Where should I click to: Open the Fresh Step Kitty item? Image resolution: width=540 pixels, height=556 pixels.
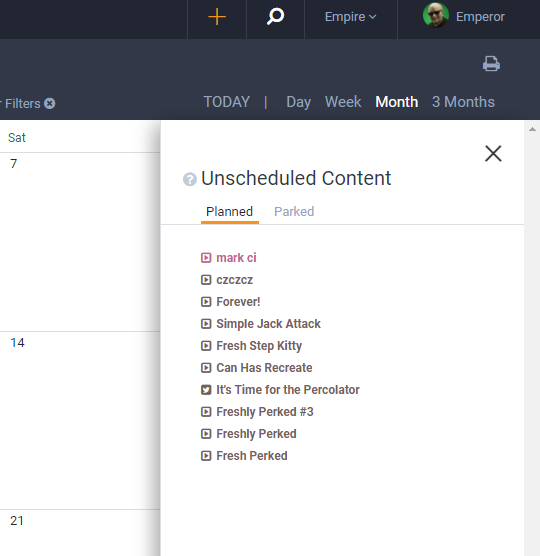point(259,346)
